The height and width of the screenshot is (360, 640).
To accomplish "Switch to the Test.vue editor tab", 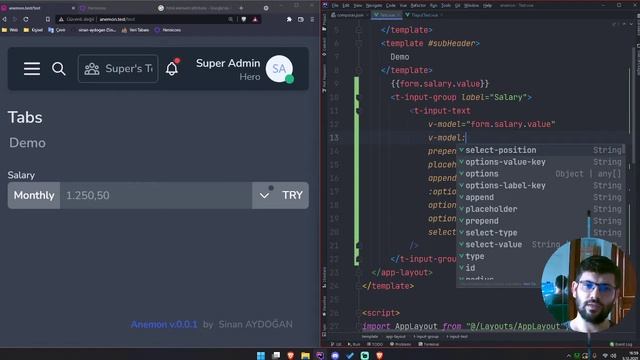I will point(387,15).
